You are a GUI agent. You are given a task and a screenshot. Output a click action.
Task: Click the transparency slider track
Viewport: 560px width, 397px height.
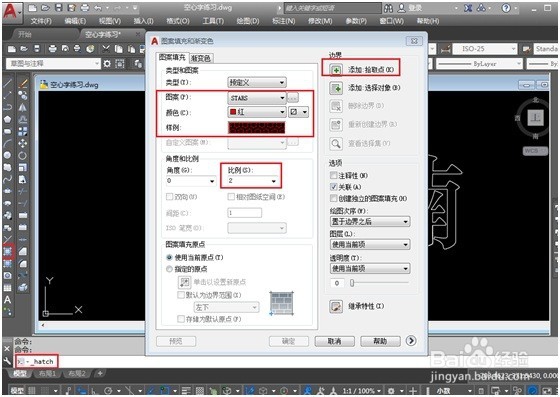tap(379, 283)
